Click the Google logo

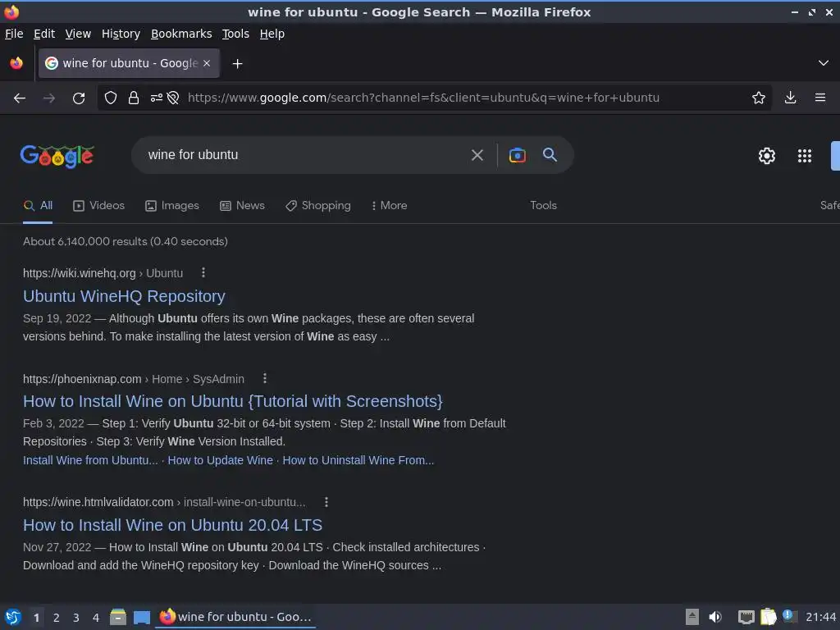coord(57,156)
